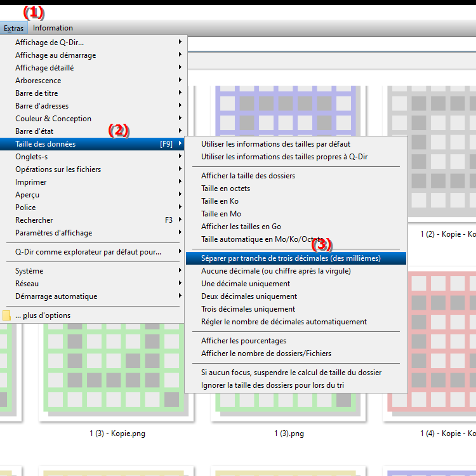Open Arborescence submenu

pyautogui.click(x=92, y=81)
